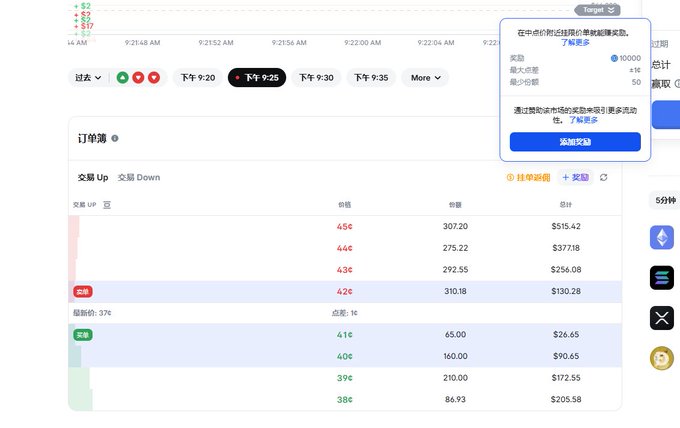Select the 43¢ ask price
Screen dimensions: 680x428
[x=344, y=270]
